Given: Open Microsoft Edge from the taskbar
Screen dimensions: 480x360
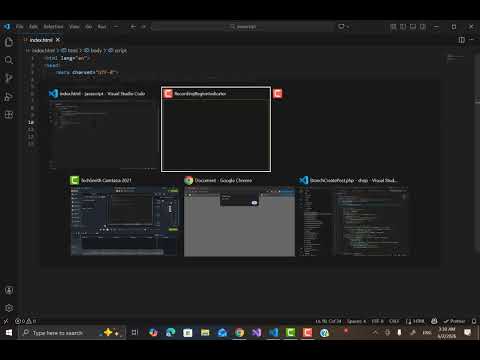Looking at the screenshot, I should pos(171,333).
